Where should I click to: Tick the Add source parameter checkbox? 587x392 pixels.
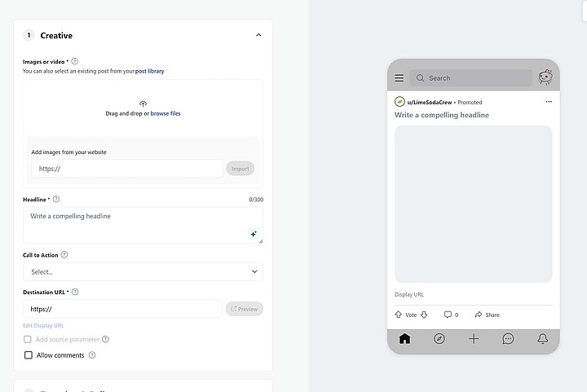(x=29, y=339)
